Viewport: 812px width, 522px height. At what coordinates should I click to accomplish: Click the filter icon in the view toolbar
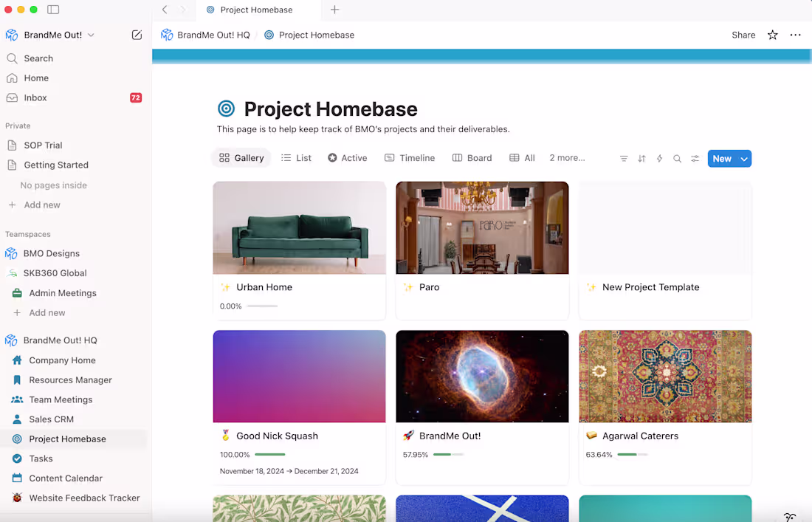(x=624, y=158)
